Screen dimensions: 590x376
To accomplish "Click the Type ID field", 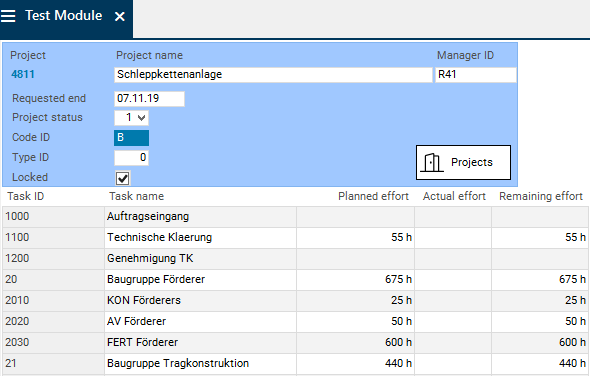I will coord(131,158).
